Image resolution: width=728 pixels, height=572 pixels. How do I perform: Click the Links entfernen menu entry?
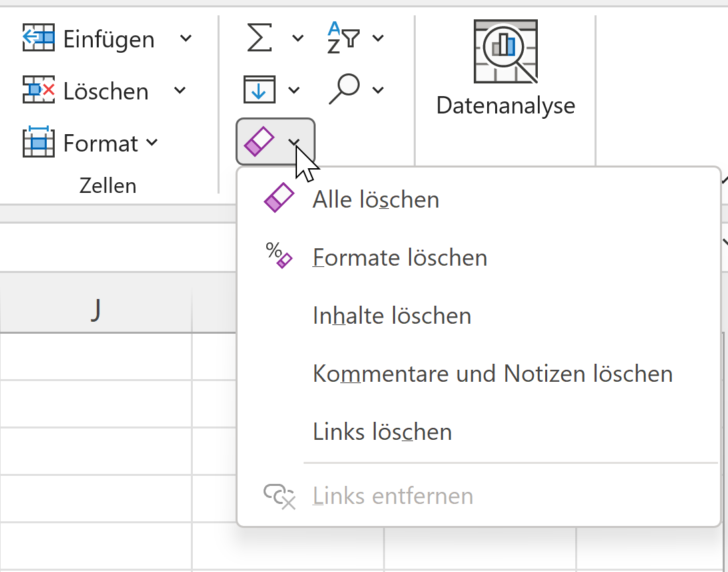click(x=478, y=496)
